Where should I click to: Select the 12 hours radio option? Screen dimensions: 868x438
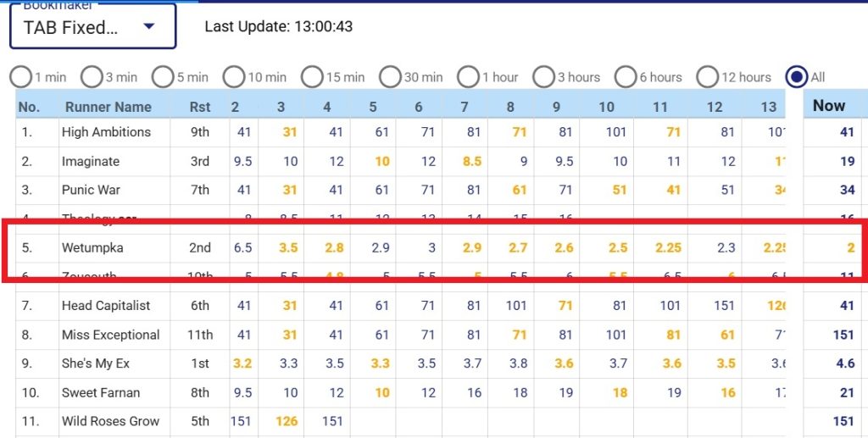pos(707,77)
